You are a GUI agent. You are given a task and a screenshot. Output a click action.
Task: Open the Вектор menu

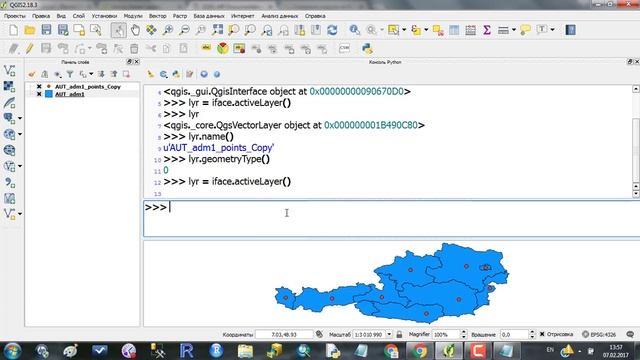pyautogui.click(x=158, y=16)
